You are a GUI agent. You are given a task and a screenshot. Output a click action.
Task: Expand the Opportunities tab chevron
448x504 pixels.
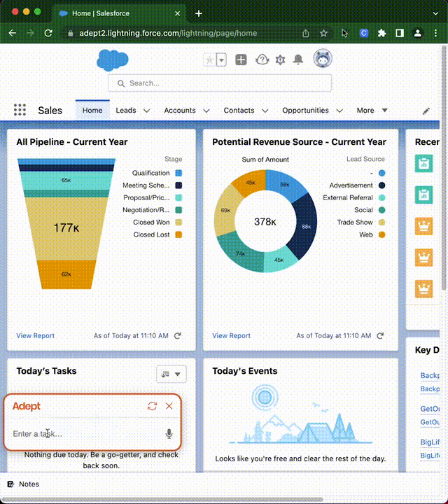tap(339, 111)
